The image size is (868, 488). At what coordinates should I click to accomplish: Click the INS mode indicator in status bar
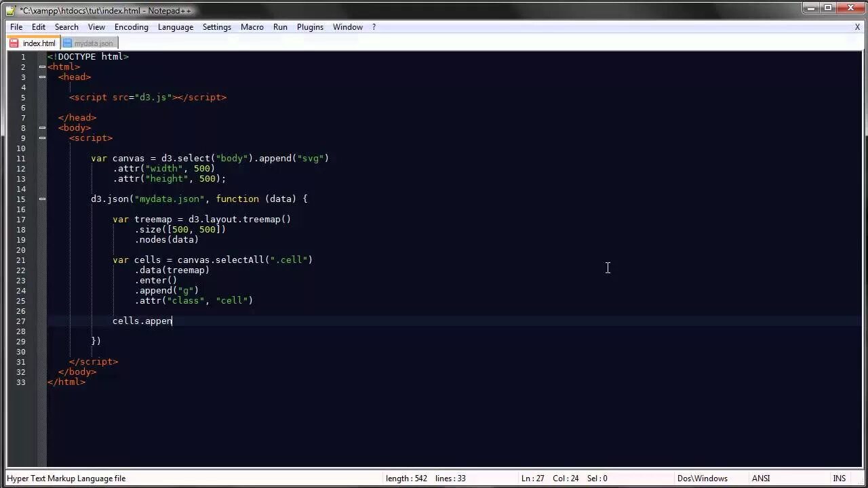839,479
